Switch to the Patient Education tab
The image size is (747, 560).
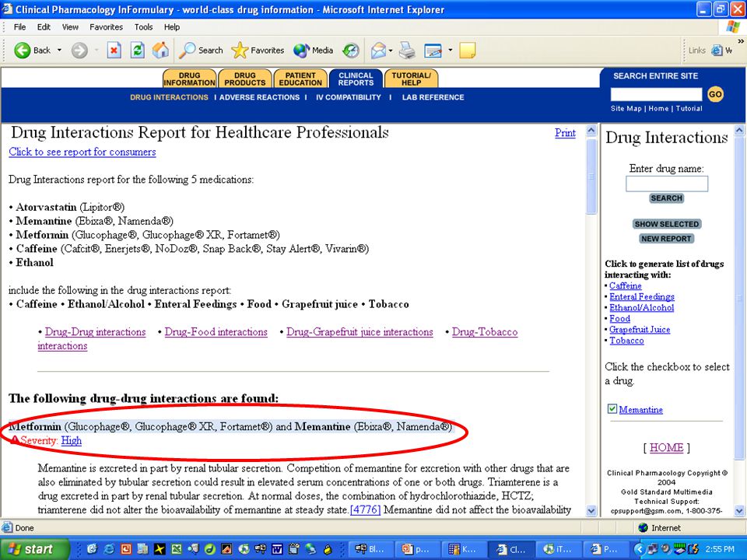300,79
